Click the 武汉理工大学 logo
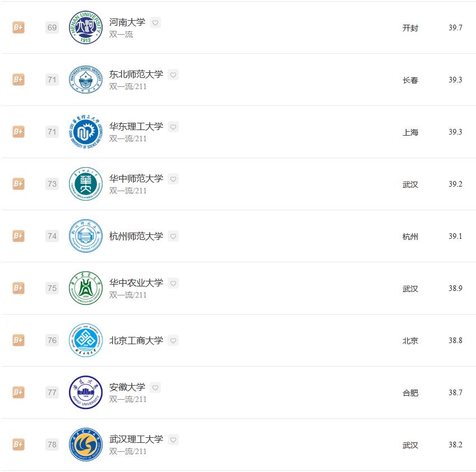 85,445
